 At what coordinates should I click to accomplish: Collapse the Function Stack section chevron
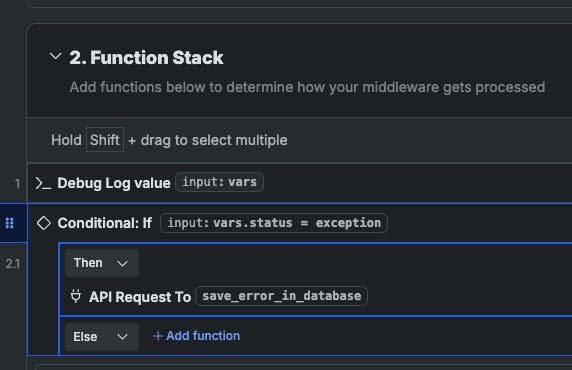tap(55, 57)
